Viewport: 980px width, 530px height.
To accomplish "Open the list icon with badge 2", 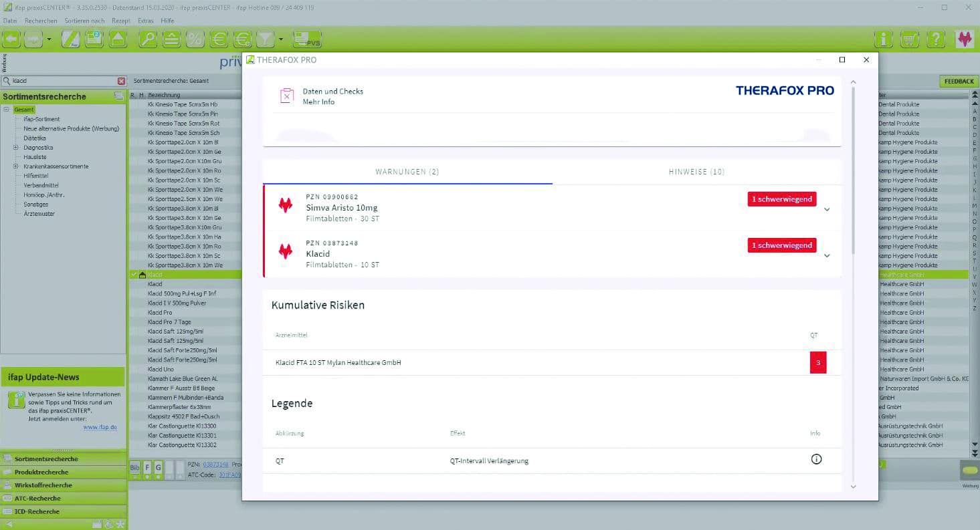I will [94, 39].
